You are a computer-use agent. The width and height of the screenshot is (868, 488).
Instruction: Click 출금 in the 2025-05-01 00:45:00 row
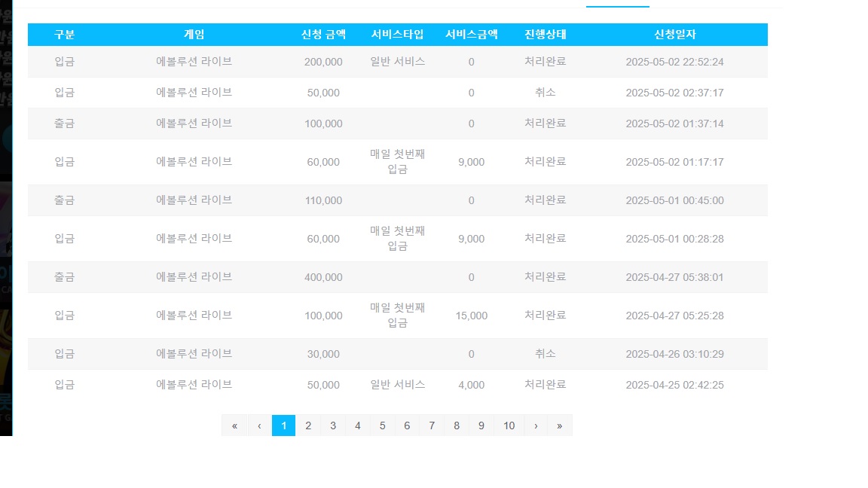tap(64, 200)
